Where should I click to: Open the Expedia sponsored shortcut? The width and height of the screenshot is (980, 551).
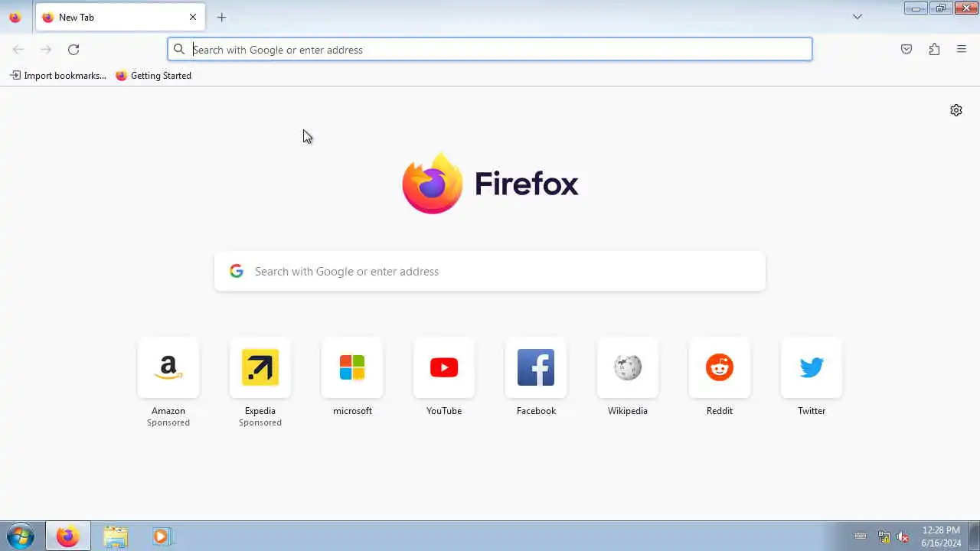click(260, 367)
